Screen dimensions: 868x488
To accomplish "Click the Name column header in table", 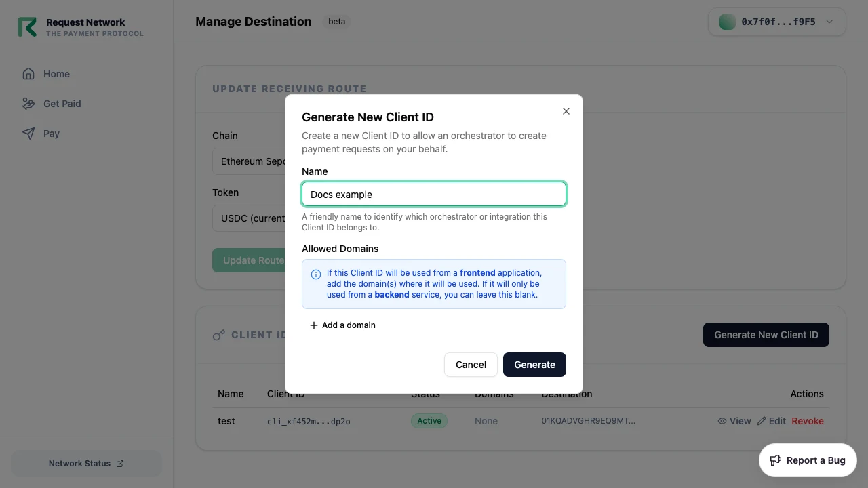I will pyautogui.click(x=231, y=394).
